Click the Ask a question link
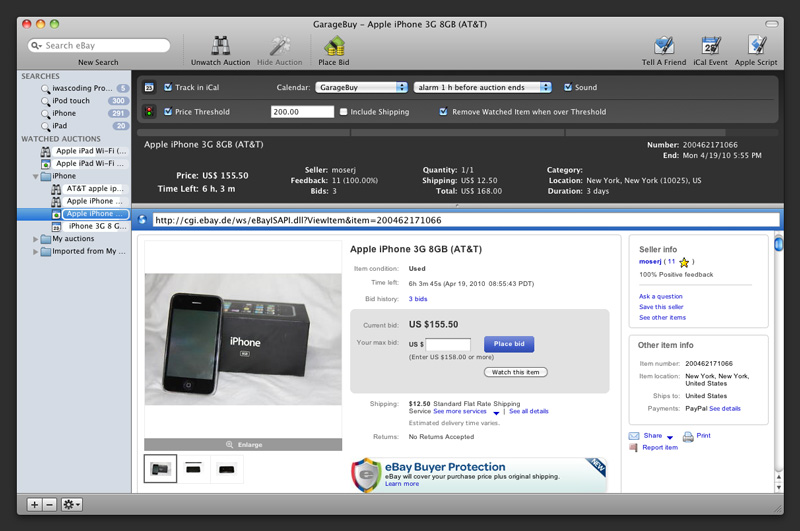Image resolution: width=800 pixels, height=531 pixels. click(x=661, y=296)
